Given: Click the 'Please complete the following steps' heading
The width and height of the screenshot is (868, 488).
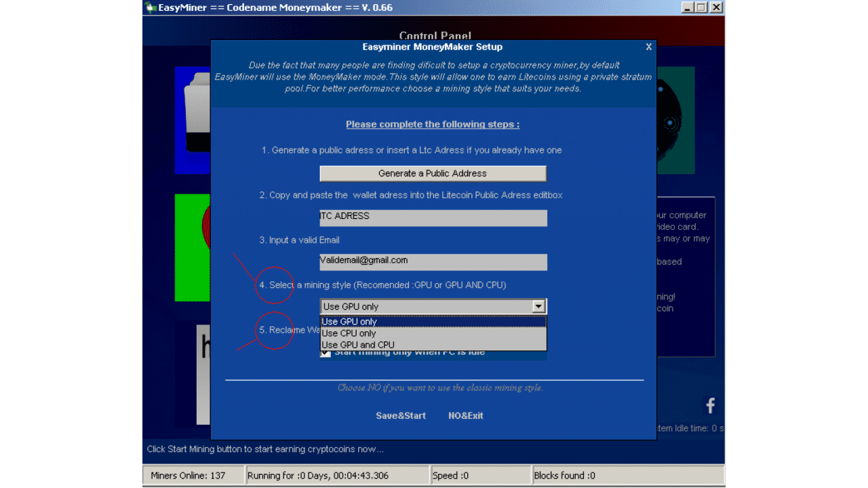Looking at the screenshot, I should click(433, 125).
